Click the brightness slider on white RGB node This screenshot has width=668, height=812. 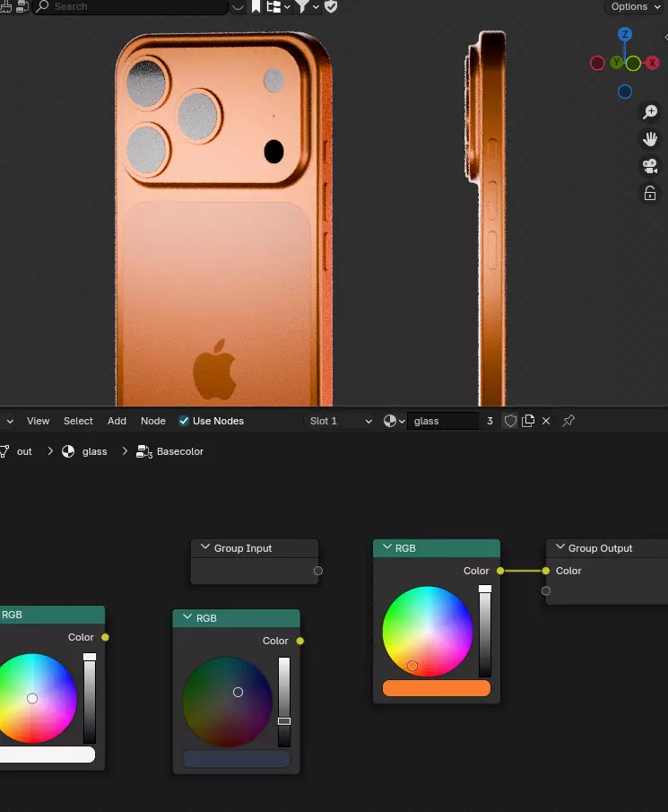(x=90, y=698)
